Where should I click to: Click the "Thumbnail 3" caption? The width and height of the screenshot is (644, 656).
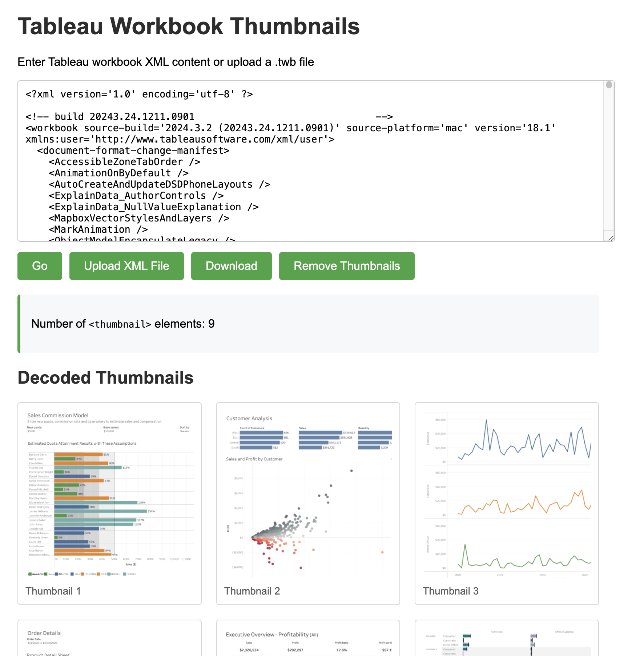pyautogui.click(x=451, y=591)
